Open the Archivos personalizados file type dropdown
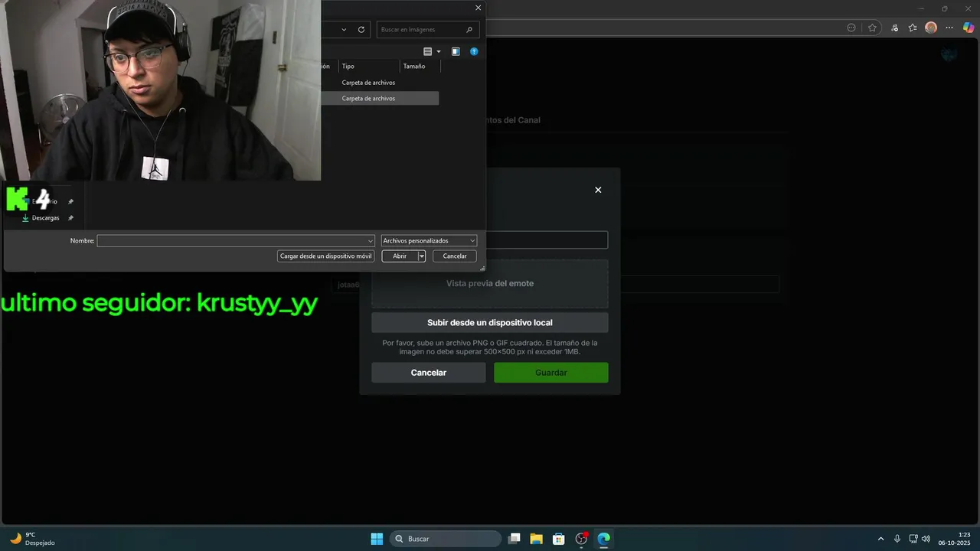Screen dimensions: 980x551 coord(429,241)
